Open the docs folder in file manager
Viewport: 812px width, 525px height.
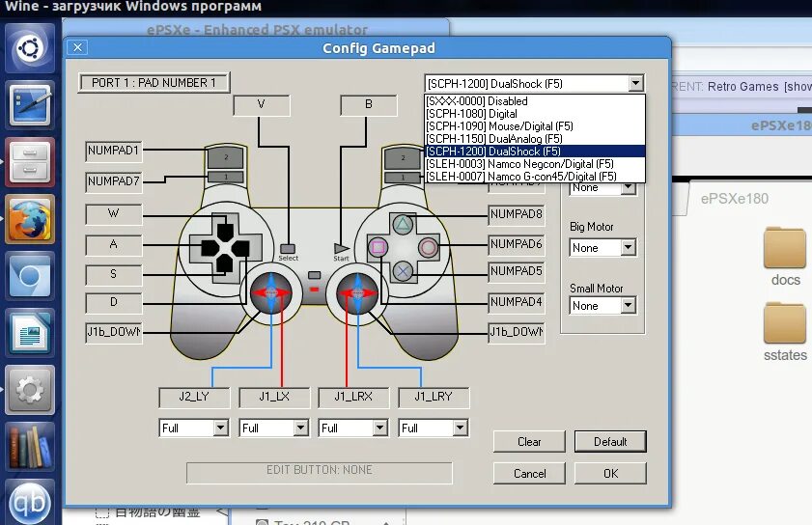click(785, 257)
